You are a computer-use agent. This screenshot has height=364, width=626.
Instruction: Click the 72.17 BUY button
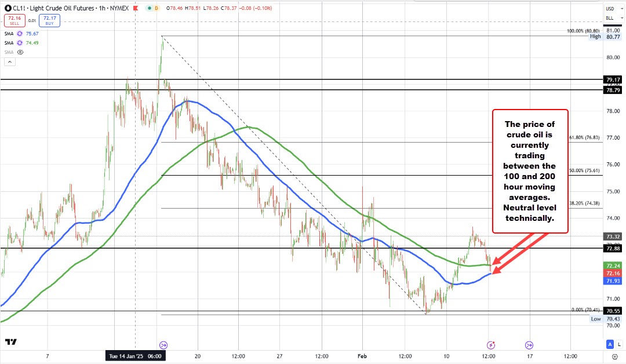pyautogui.click(x=49, y=20)
